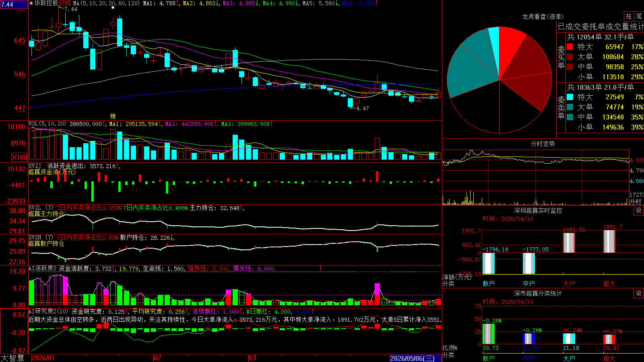Click the 共 18363单 sell order summary
This screenshot has width=644, height=362.
coord(600,87)
